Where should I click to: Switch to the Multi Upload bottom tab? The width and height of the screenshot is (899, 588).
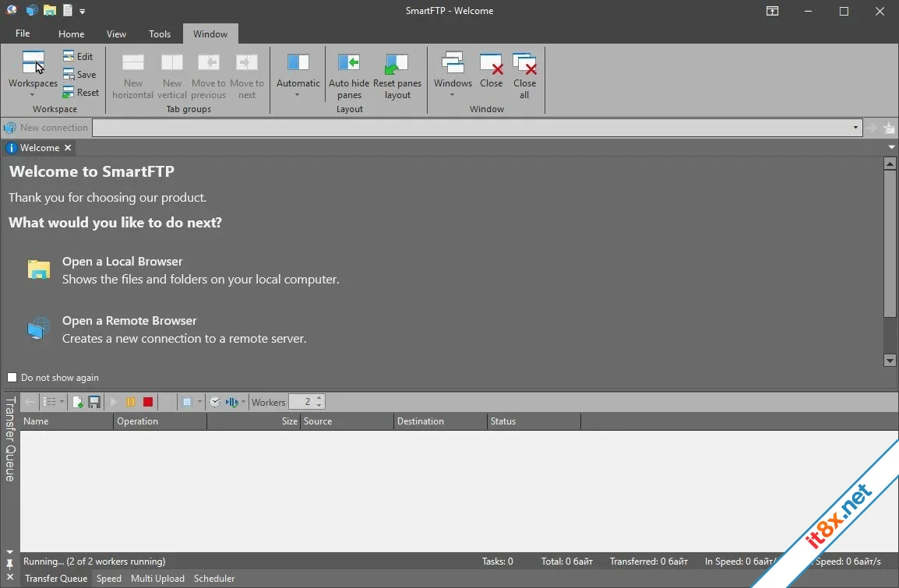(x=157, y=578)
